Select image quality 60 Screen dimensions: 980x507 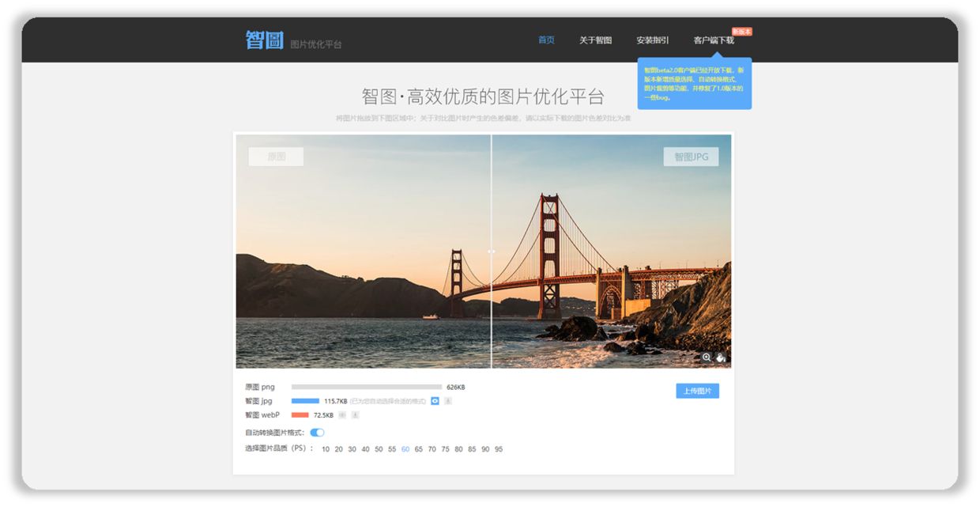coord(405,449)
